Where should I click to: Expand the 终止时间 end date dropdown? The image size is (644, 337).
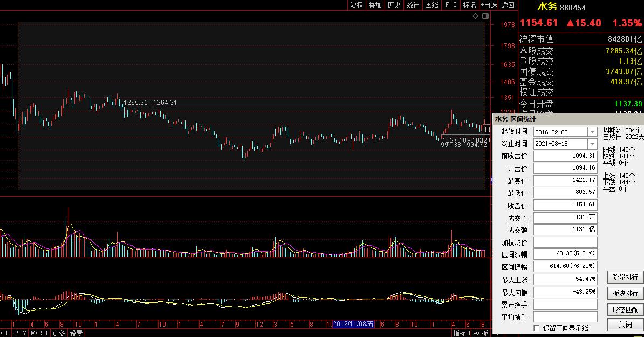[593, 144]
